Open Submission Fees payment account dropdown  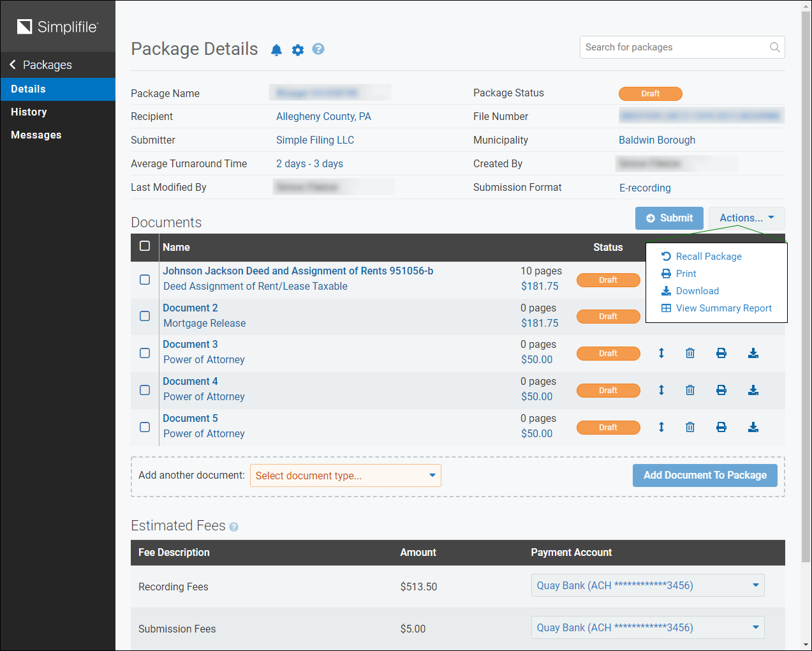tap(647, 627)
